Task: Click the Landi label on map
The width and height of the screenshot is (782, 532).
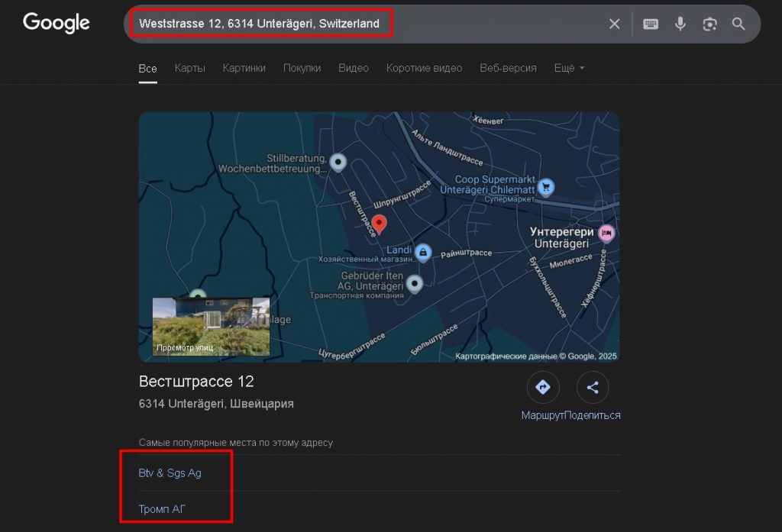Action: [399, 250]
